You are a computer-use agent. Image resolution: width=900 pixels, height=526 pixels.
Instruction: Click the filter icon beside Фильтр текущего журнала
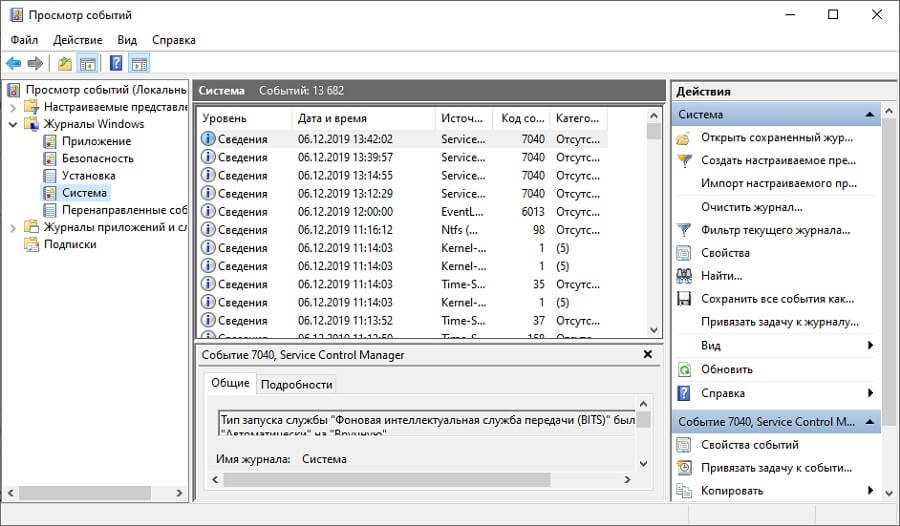tap(684, 230)
